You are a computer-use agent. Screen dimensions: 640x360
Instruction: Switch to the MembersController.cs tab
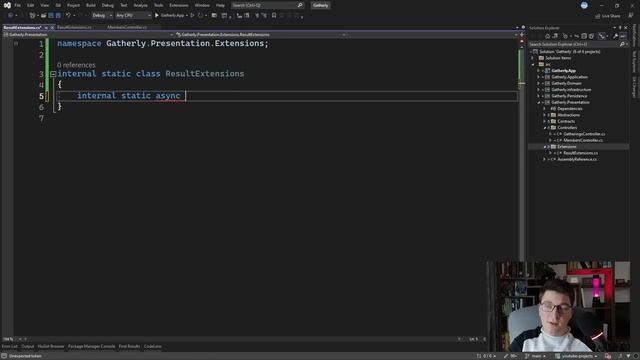coord(127,27)
